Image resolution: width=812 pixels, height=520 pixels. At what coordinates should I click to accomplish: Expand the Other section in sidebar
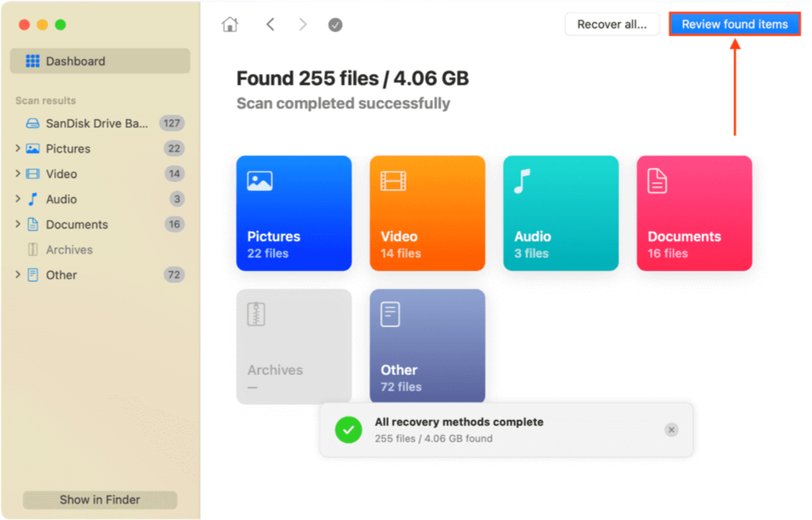pos(18,275)
